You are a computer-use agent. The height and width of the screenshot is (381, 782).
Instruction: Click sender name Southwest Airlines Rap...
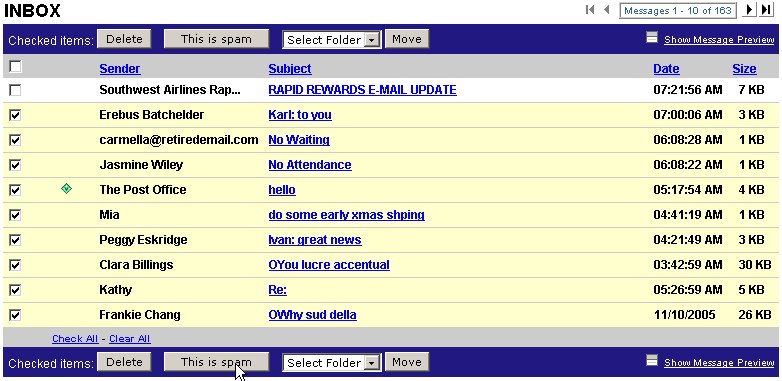(x=170, y=90)
